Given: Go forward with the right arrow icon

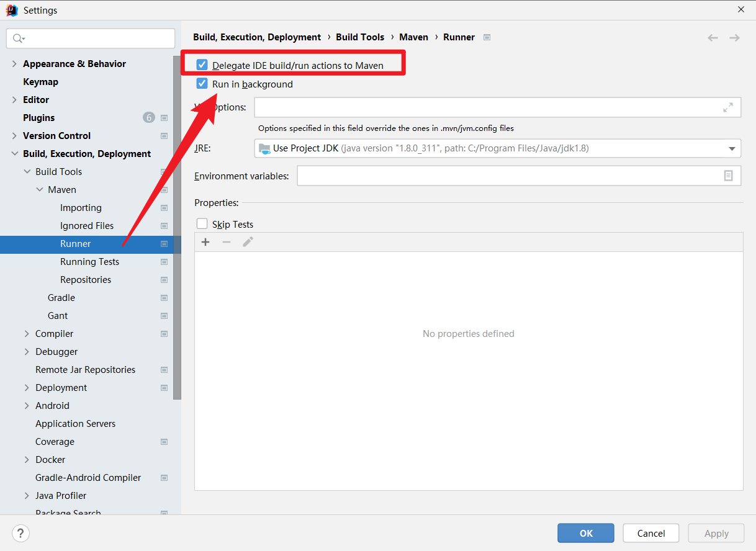Looking at the screenshot, I should 735,38.
